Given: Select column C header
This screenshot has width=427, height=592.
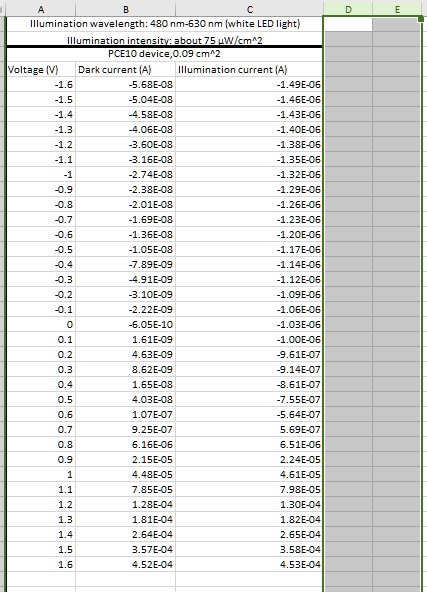Looking at the screenshot, I should pyautogui.click(x=249, y=9).
